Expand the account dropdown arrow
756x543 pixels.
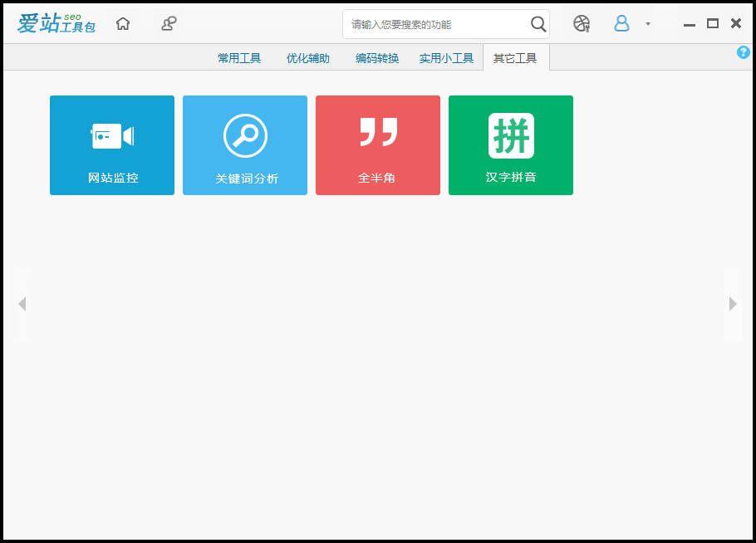[648, 23]
